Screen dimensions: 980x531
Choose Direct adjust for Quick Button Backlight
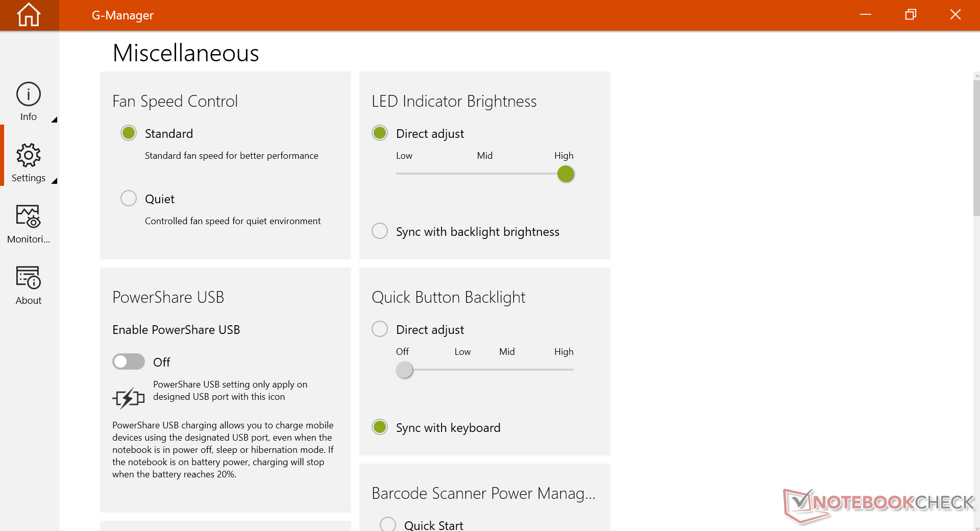380,329
